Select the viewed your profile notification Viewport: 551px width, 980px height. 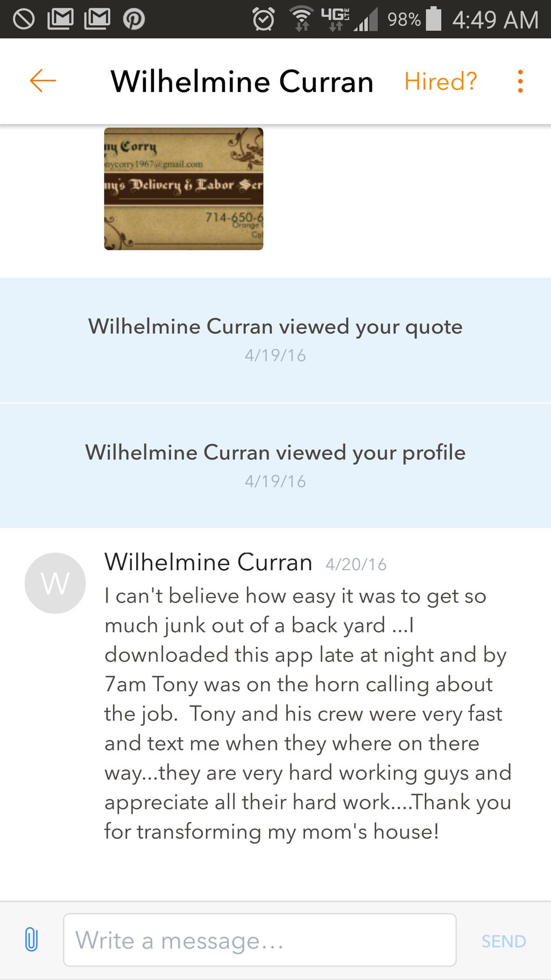(275, 465)
